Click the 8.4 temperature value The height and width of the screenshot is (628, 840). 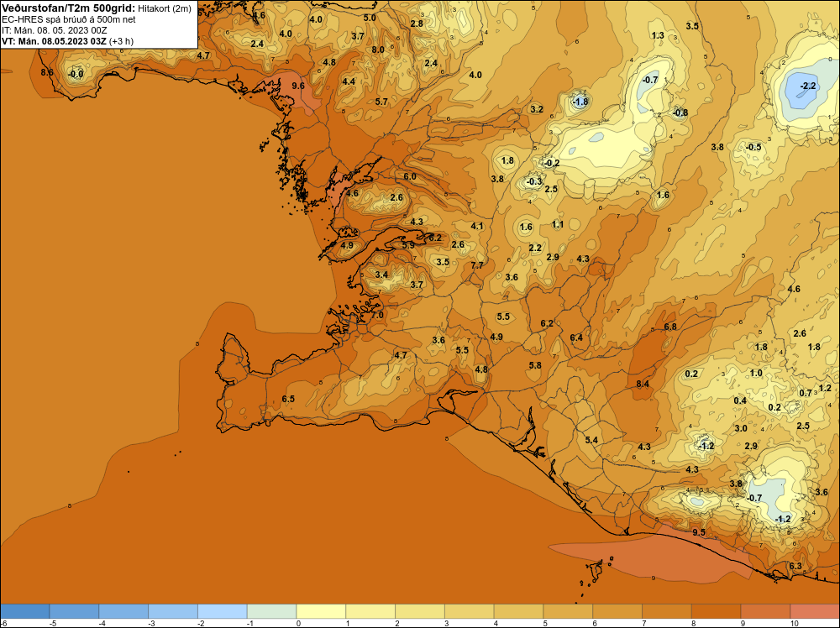(643, 384)
